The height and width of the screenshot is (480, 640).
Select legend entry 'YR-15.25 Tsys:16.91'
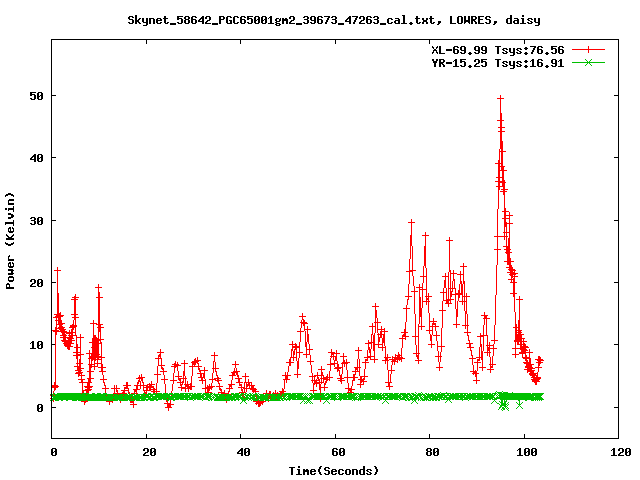pos(498,63)
